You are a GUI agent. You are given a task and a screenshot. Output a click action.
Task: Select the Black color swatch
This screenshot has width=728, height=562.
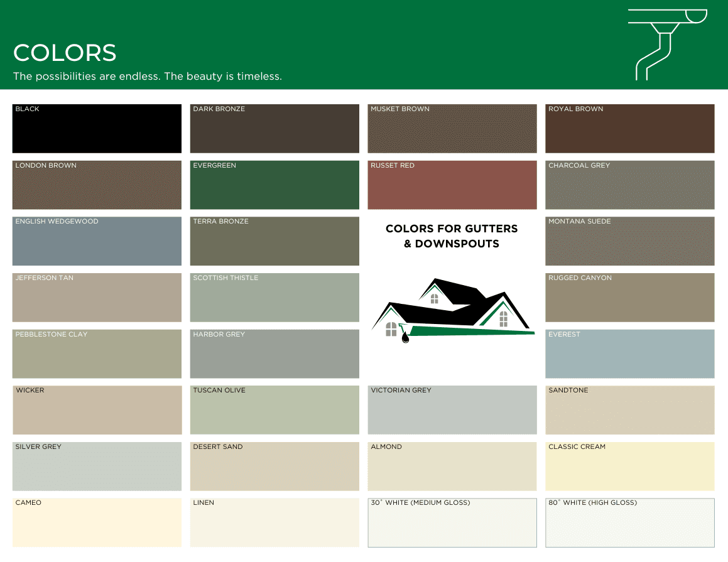(97, 128)
